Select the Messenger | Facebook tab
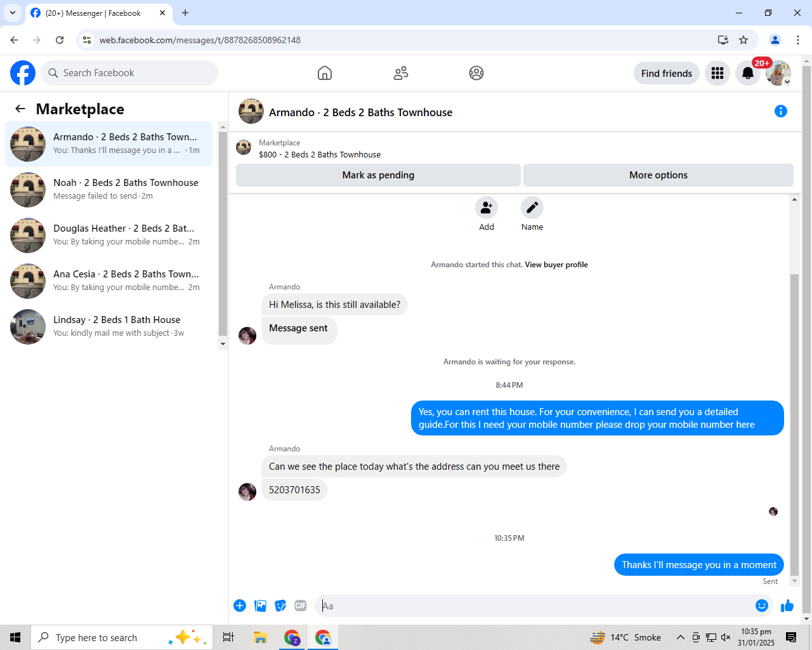Image resolution: width=812 pixels, height=650 pixels. (98, 13)
